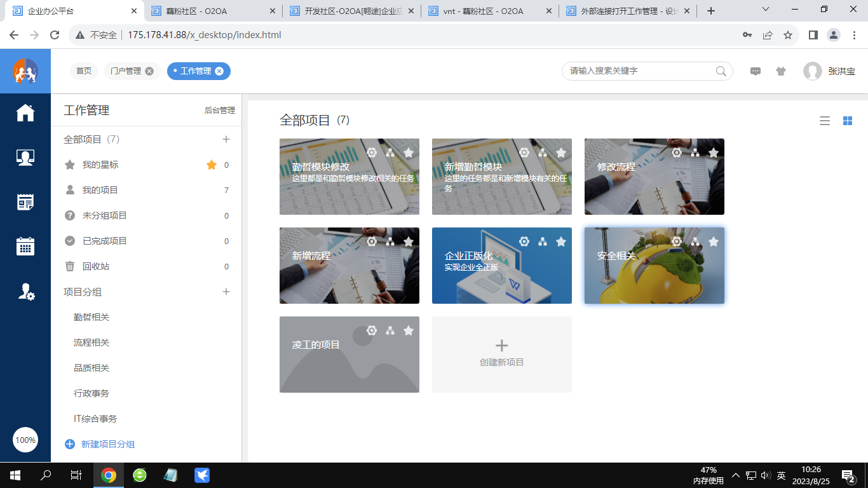This screenshot has height=488, width=868.
Task: Star the 新增勤哲模块 project card
Action: coord(561,152)
